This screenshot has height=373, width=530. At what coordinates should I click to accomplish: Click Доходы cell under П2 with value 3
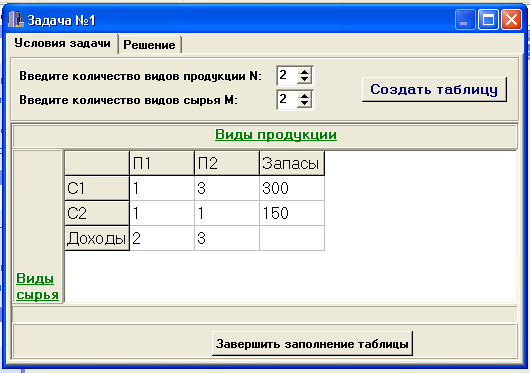[x=227, y=238]
